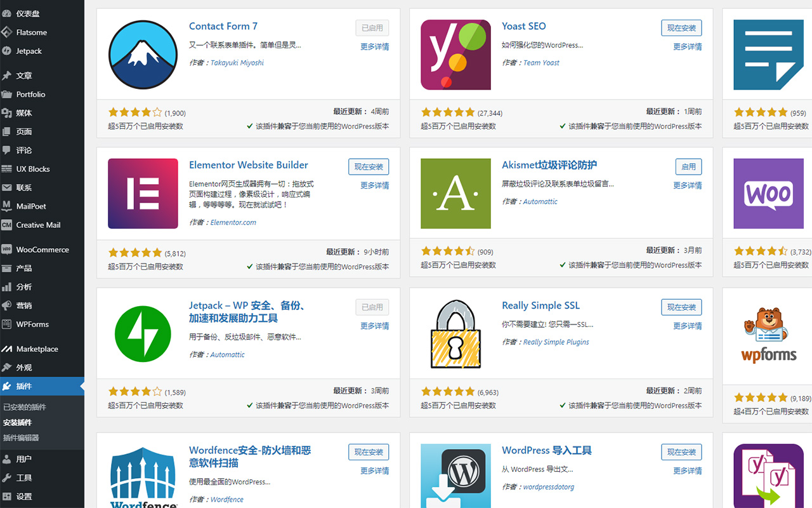
Task: Click the Marketplace slash icon
Action: click(6, 349)
